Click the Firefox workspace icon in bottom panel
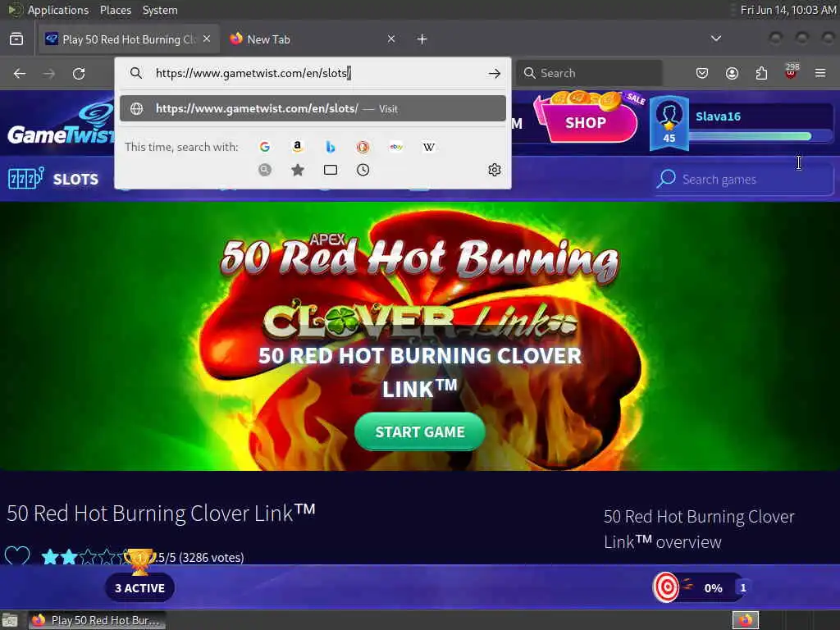 (746, 620)
